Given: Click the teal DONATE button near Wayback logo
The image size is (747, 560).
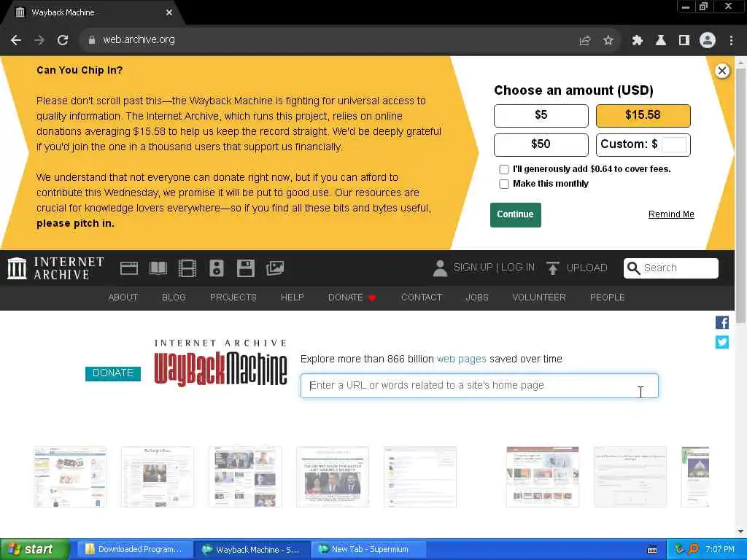Looking at the screenshot, I should click(x=113, y=373).
